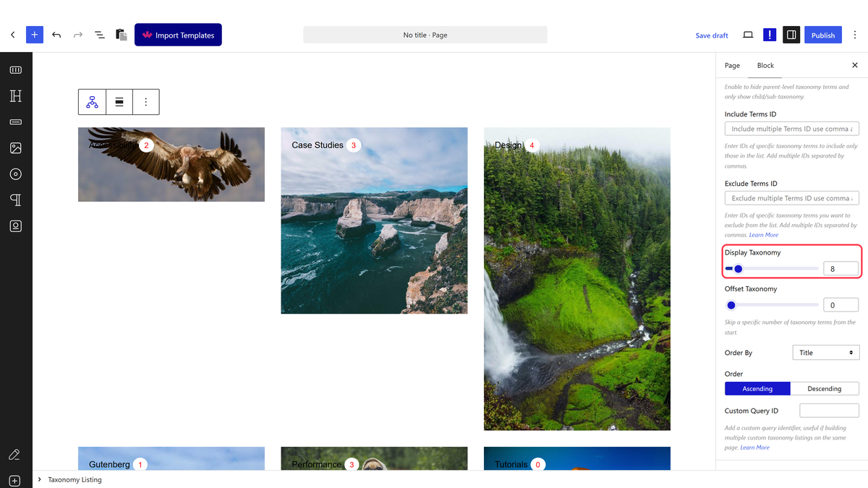Click the blue exclamation mark icon
Image resolution: width=868 pixels, height=488 pixels.
[x=770, y=35]
